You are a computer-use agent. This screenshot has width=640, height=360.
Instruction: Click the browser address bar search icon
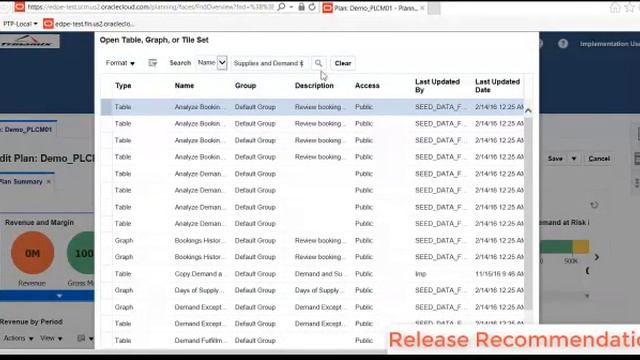coord(281,7)
